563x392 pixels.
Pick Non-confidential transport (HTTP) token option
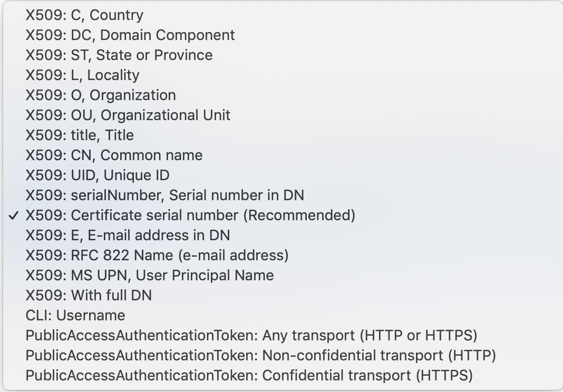tap(261, 356)
